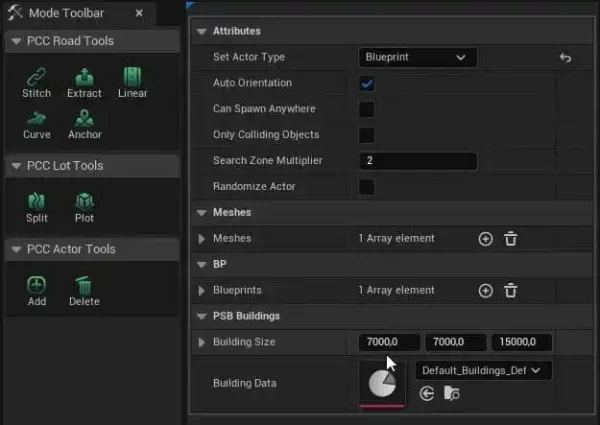
Task: Disable the Auto Orientation checkbox
Action: pos(367,83)
